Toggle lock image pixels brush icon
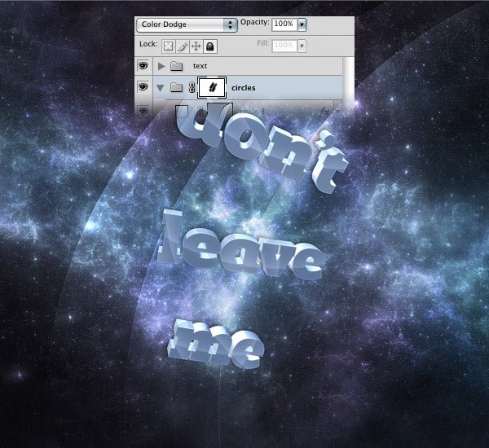Viewport: 489px width, 448px height. coord(182,46)
